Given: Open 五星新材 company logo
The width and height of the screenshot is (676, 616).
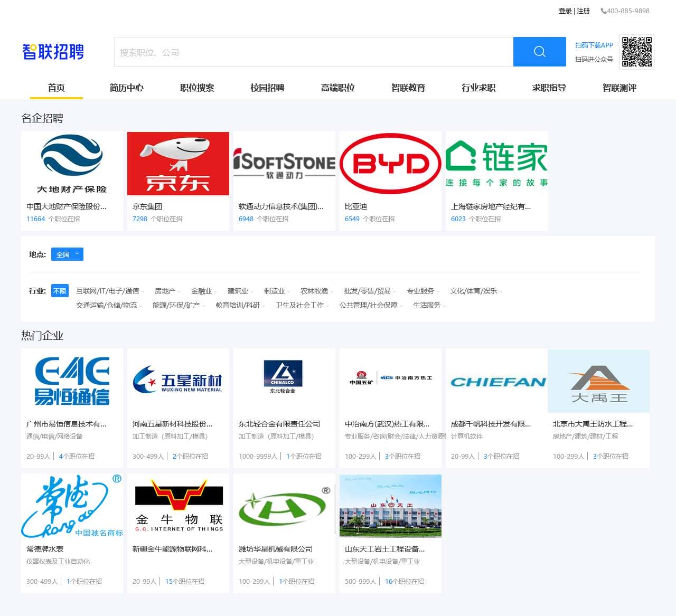Looking at the screenshot, I should tap(178, 381).
